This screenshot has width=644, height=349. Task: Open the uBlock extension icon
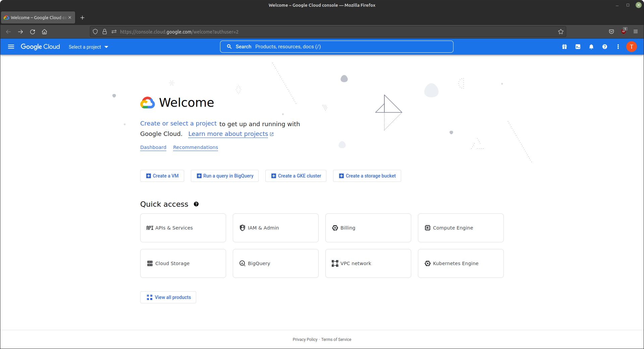(x=624, y=31)
